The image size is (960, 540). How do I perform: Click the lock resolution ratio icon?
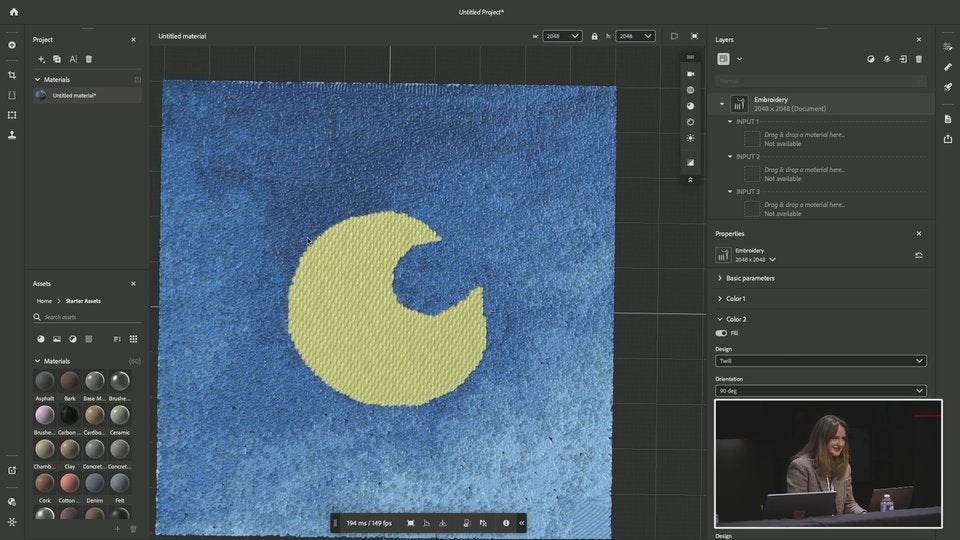(594, 36)
